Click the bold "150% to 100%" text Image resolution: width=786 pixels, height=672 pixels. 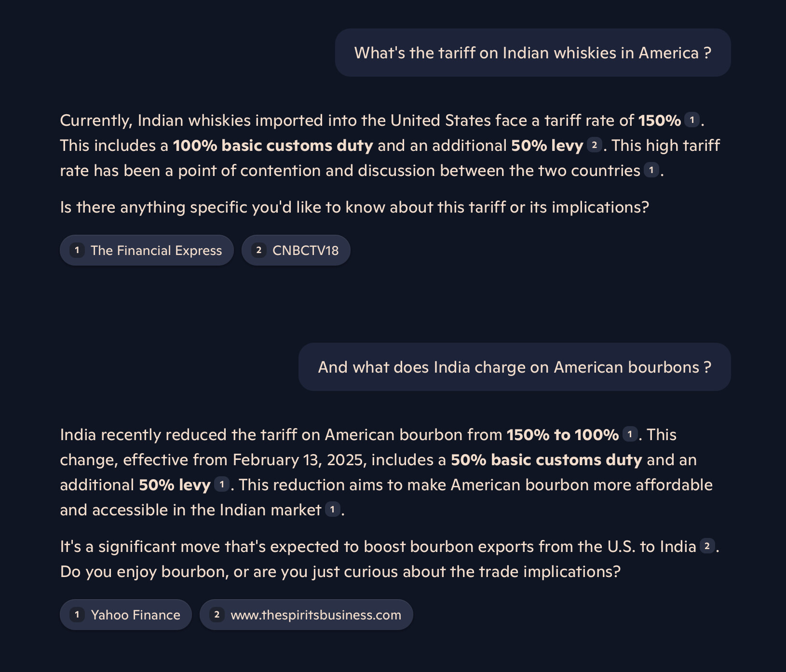coord(562,435)
